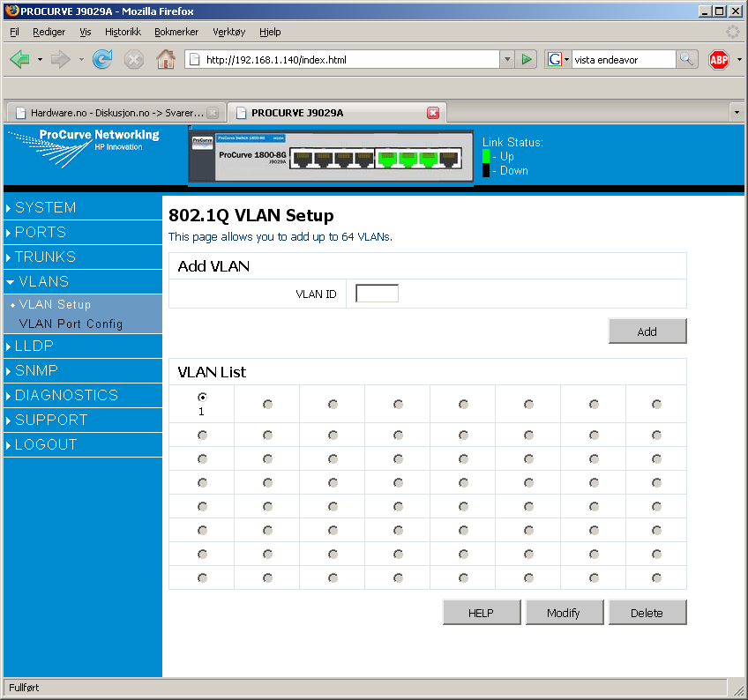Open the URL bar history dropdown
Image resolution: width=748 pixels, height=700 pixels.
tap(507, 60)
